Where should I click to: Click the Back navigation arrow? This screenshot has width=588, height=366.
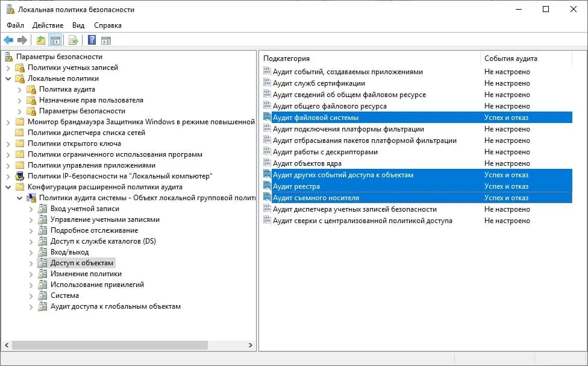[8, 40]
